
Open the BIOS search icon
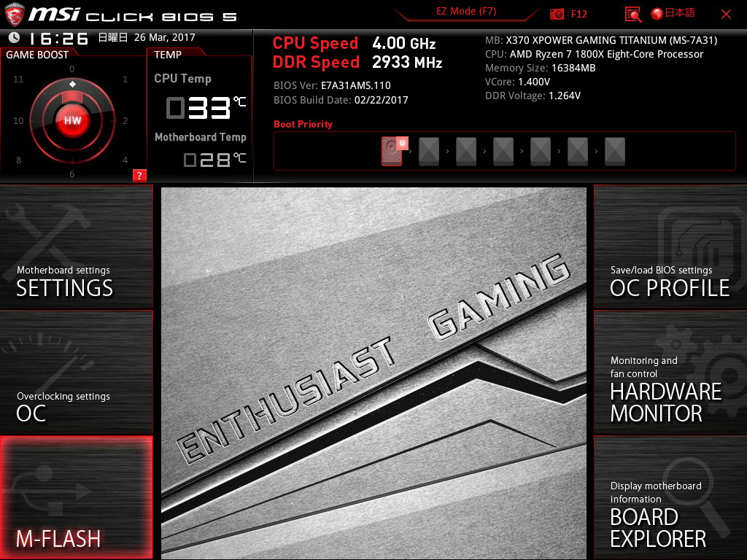click(x=632, y=15)
